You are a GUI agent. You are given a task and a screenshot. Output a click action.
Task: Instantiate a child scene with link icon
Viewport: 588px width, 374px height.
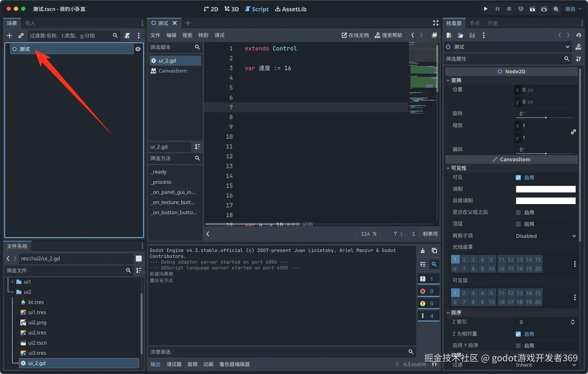tap(21, 36)
